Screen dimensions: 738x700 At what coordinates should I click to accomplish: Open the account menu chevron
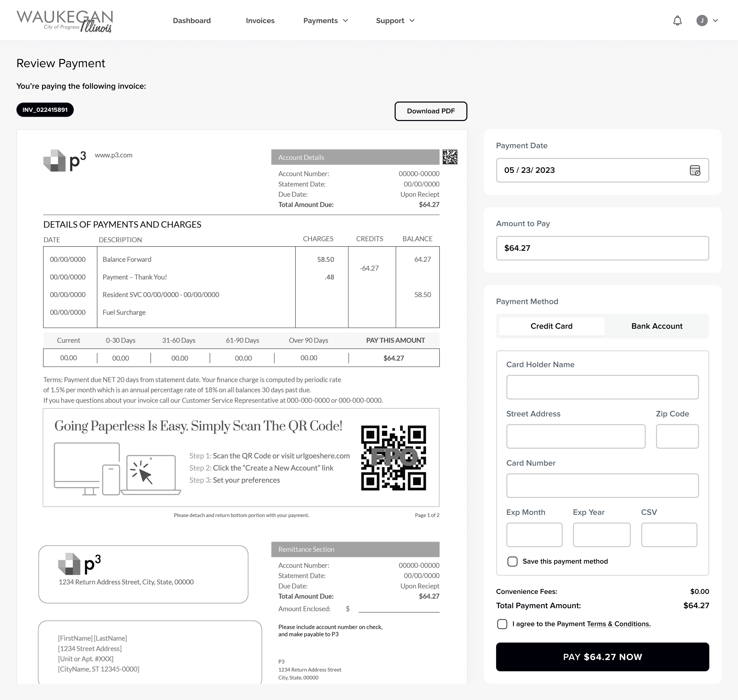(715, 21)
